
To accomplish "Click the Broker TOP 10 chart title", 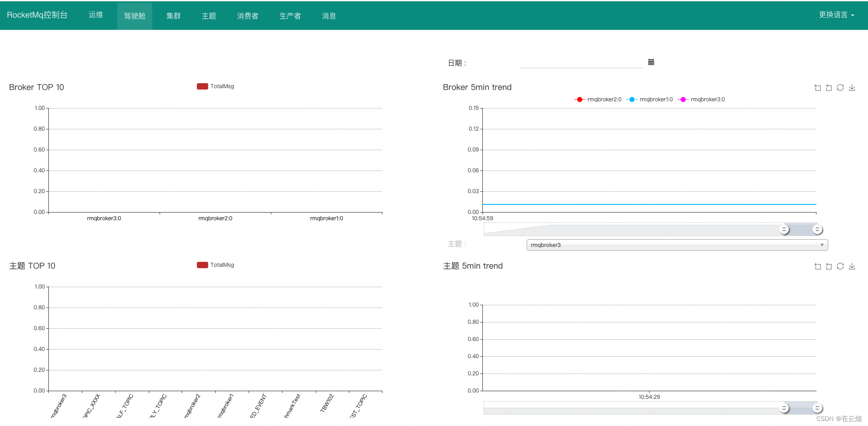I will [x=37, y=87].
